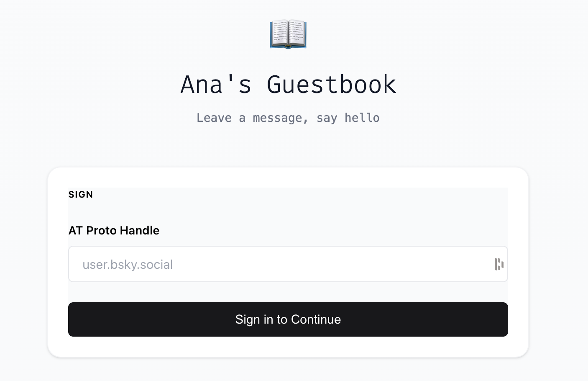588x381 pixels.
Task: Open autofill via icon inside handle input
Action: pyautogui.click(x=499, y=264)
